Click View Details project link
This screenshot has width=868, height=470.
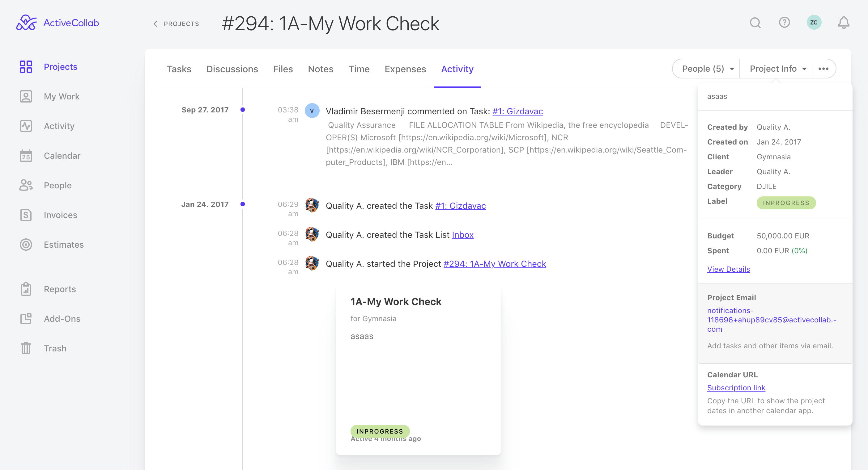click(729, 269)
